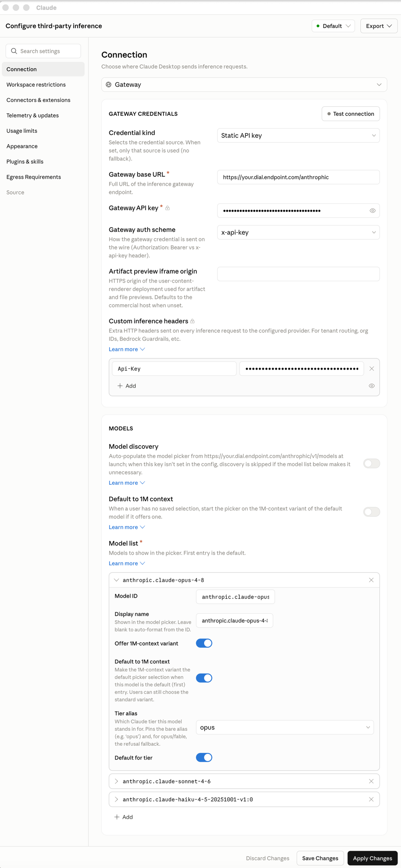Open the Export dropdown menu
This screenshot has height=868, width=401.
379,26
